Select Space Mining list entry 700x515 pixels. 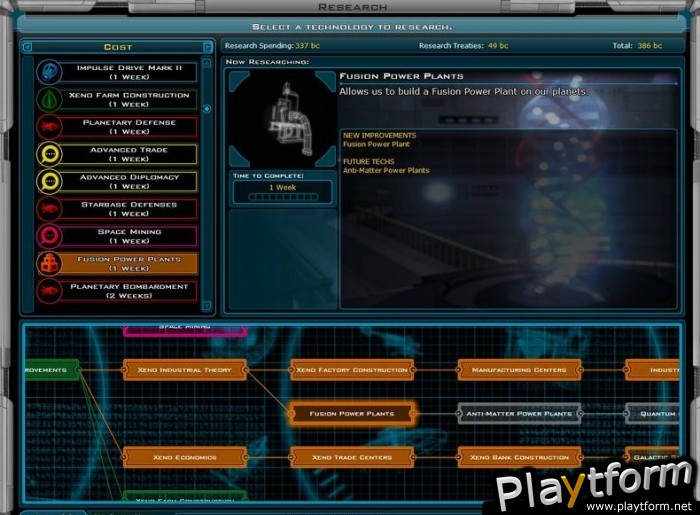pyautogui.click(x=117, y=236)
